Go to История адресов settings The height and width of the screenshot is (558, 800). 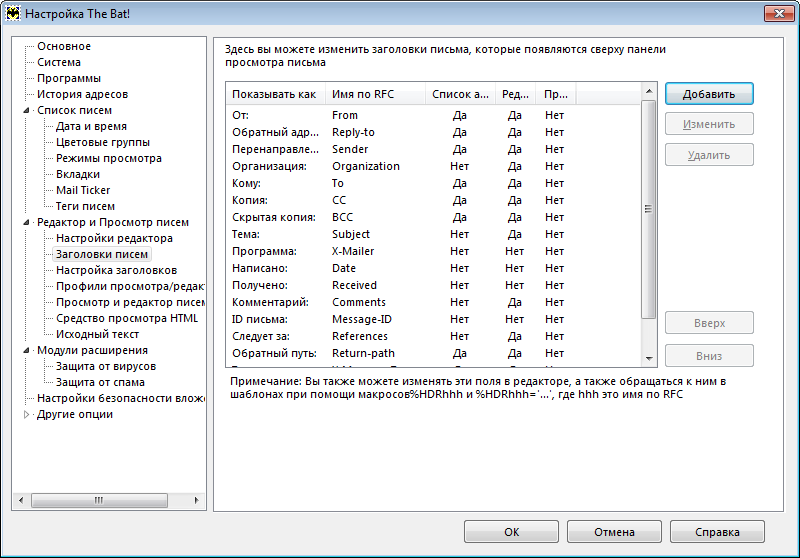tap(82, 94)
